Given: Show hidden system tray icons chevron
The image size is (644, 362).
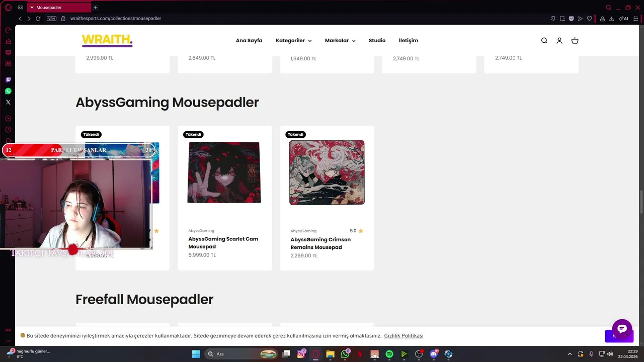Looking at the screenshot, I should pos(570,354).
